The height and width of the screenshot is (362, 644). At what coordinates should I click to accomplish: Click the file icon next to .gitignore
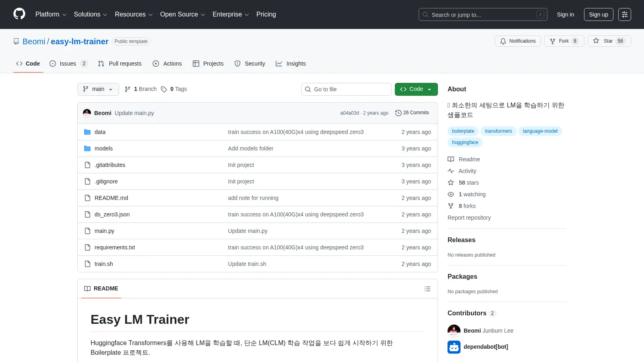point(87,181)
